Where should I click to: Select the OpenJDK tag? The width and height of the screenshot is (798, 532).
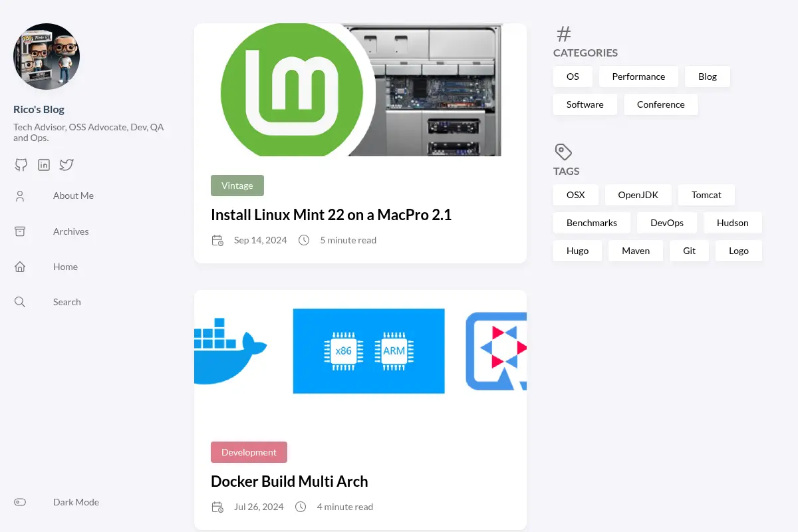click(638, 195)
